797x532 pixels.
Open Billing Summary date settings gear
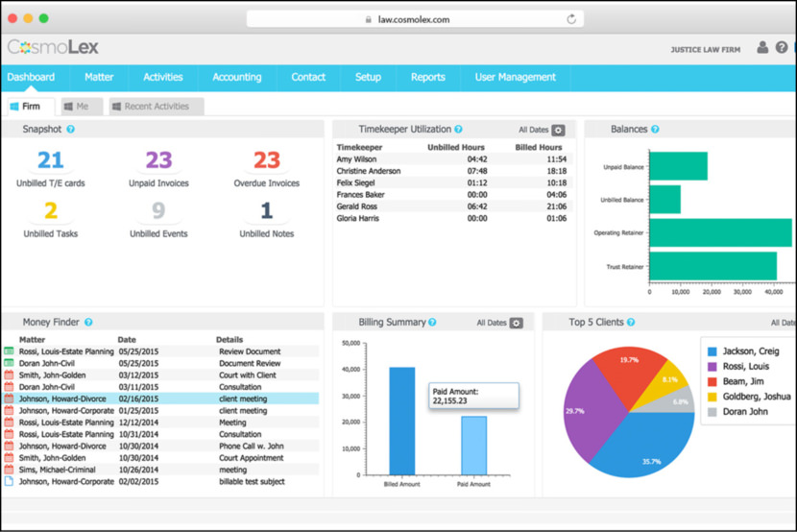click(x=517, y=324)
